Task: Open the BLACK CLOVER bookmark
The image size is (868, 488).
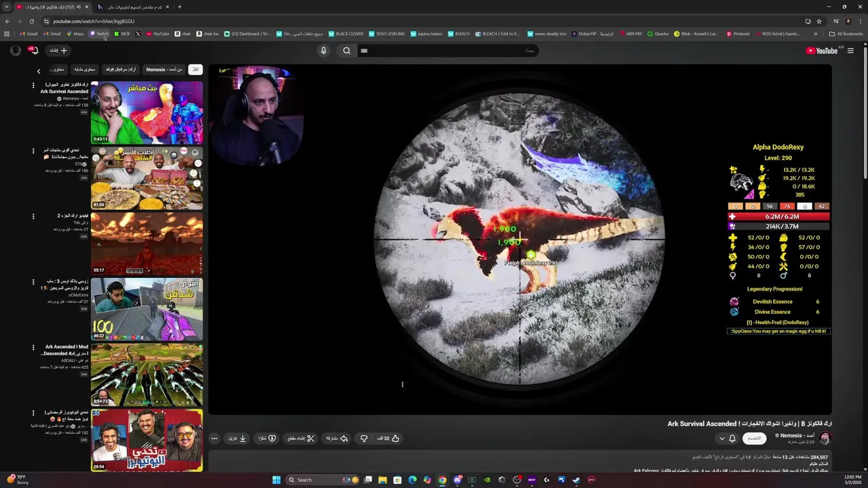Action: pos(346,34)
